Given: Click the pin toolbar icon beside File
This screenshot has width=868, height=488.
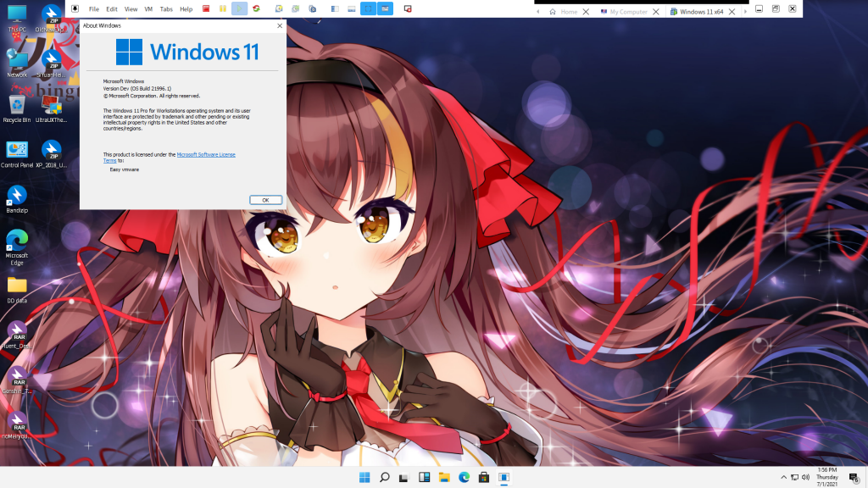Looking at the screenshot, I should (x=75, y=8).
